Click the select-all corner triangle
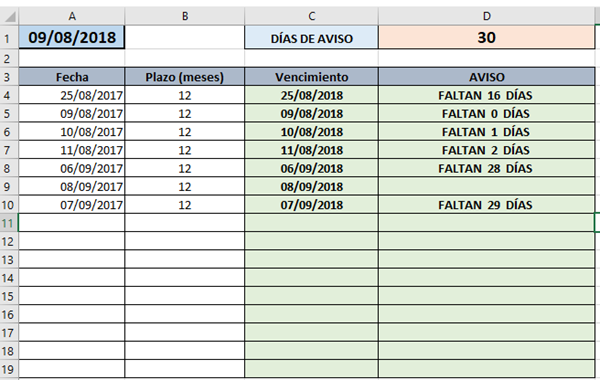The width and height of the screenshot is (600, 380). click(10, 16)
